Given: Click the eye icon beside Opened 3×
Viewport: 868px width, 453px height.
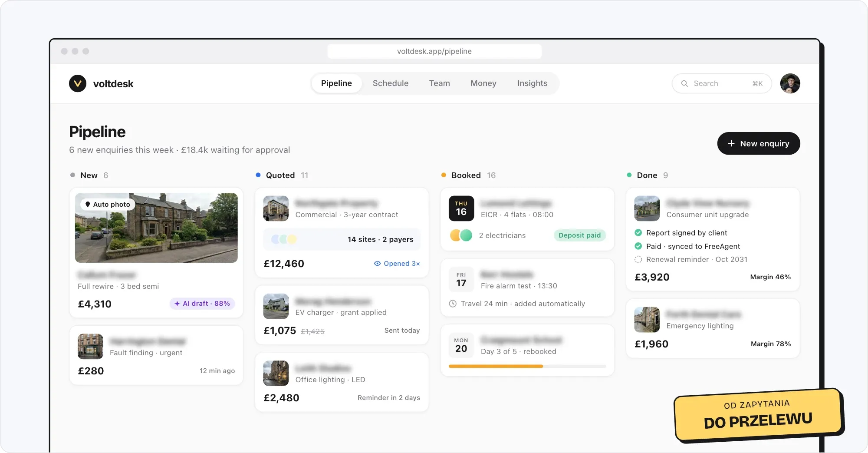Looking at the screenshot, I should tap(377, 264).
